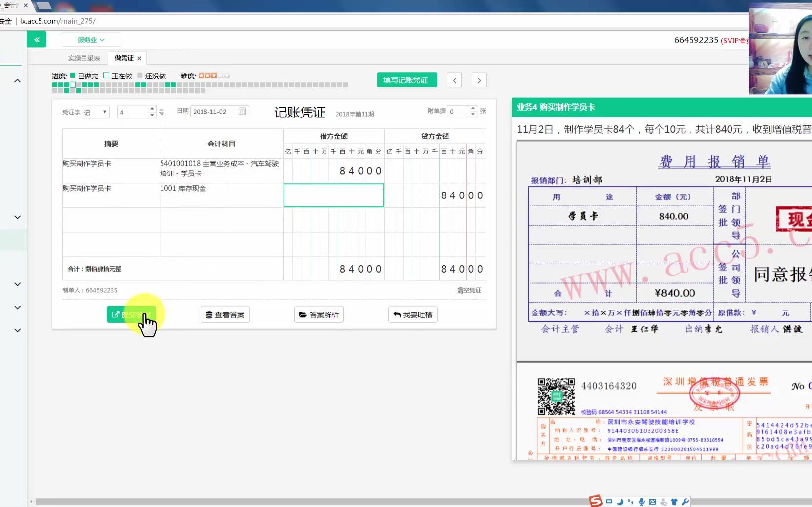Open the calendar picker beside the date field
The width and height of the screenshot is (812, 507).
[242, 111]
